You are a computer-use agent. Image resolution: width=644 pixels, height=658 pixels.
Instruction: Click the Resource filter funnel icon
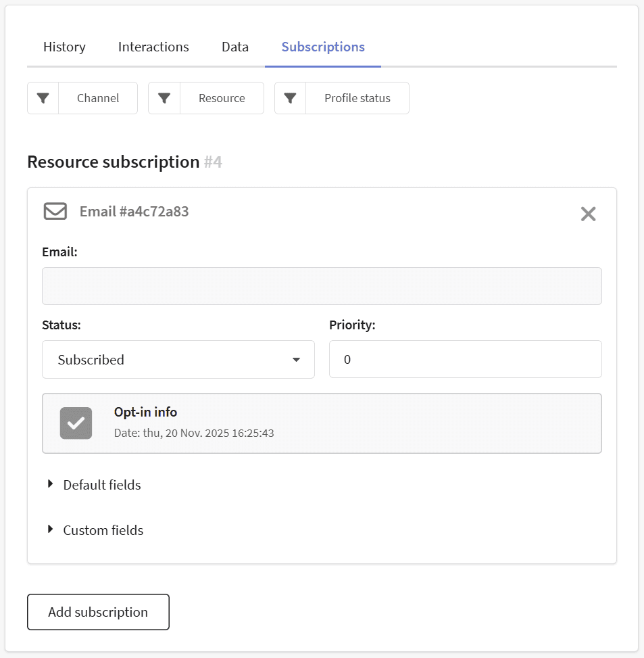click(x=164, y=98)
